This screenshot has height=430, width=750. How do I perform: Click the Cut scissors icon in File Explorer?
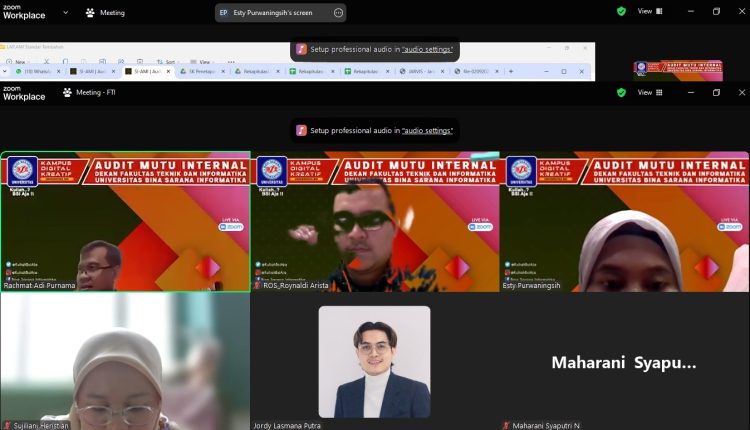point(46,62)
